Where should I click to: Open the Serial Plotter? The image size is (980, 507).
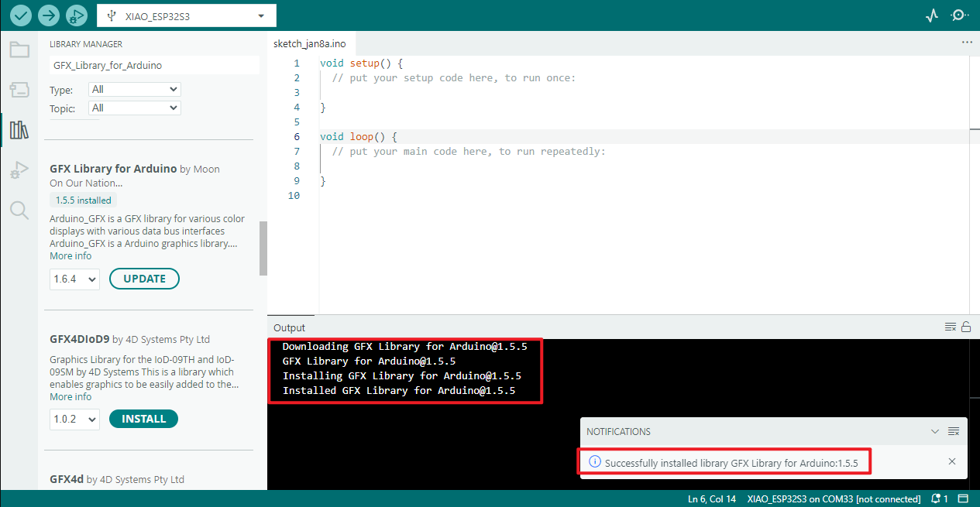[x=932, y=15]
